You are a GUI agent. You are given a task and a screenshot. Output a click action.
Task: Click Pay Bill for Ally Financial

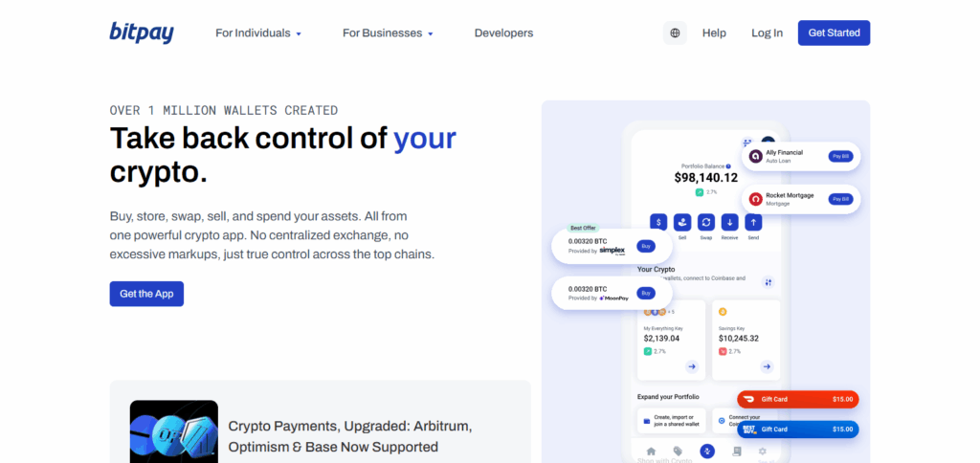[840, 156]
